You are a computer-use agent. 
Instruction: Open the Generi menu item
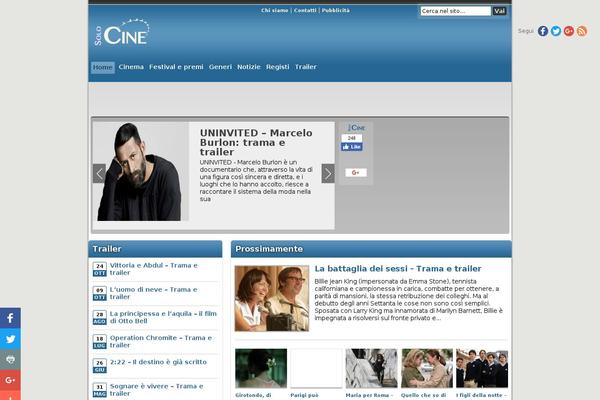220,67
